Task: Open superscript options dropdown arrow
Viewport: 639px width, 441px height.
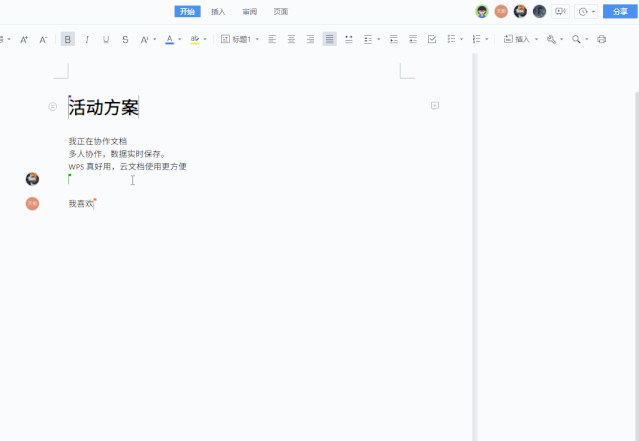Action: tap(154, 40)
